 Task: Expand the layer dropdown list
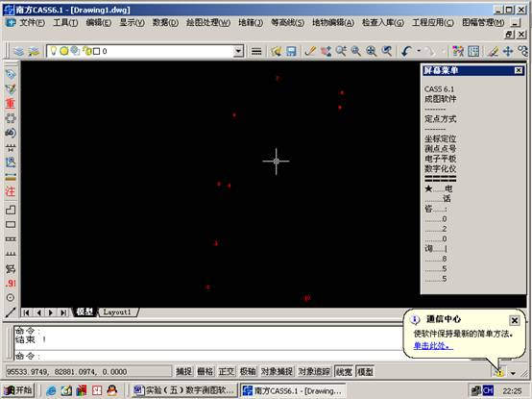(x=238, y=51)
